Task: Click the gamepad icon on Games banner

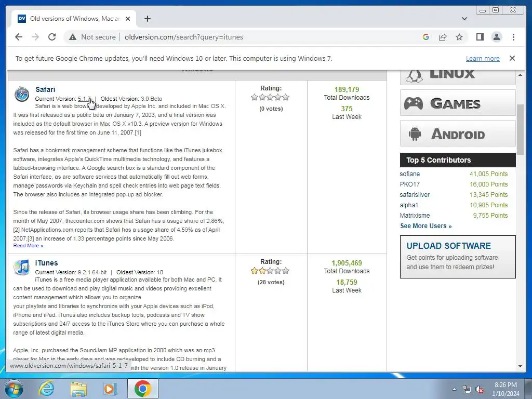Action: (x=413, y=103)
